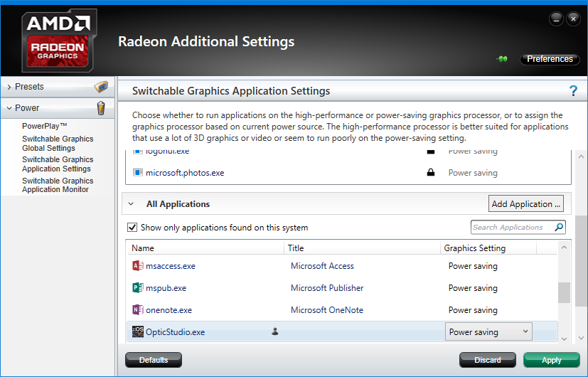Click the AMD Radeon Graphics logo
The height and width of the screenshot is (377, 588).
tap(59, 41)
